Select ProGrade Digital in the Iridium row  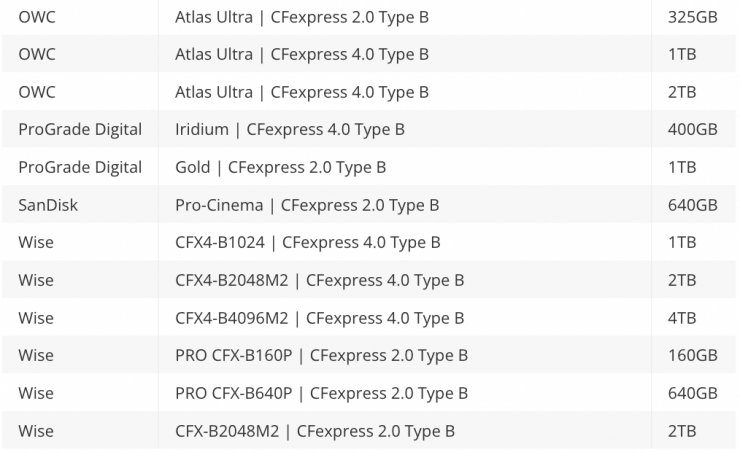(80, 129)
